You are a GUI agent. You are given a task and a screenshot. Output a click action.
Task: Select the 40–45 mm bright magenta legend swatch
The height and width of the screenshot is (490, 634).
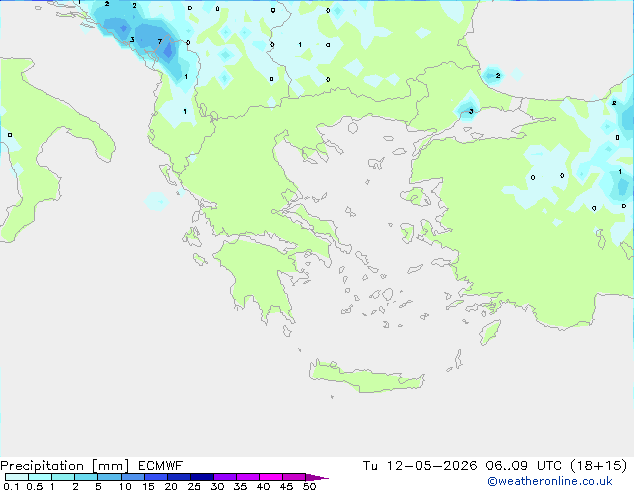point(271,477)
